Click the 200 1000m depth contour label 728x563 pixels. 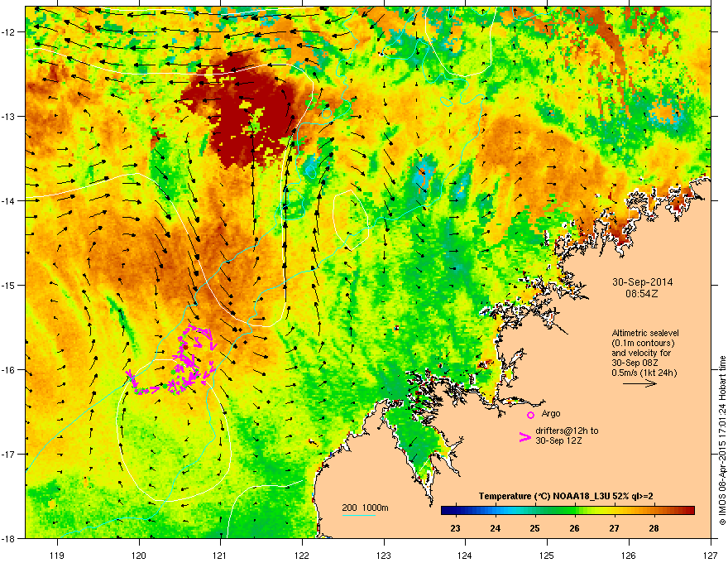[365, 508]
